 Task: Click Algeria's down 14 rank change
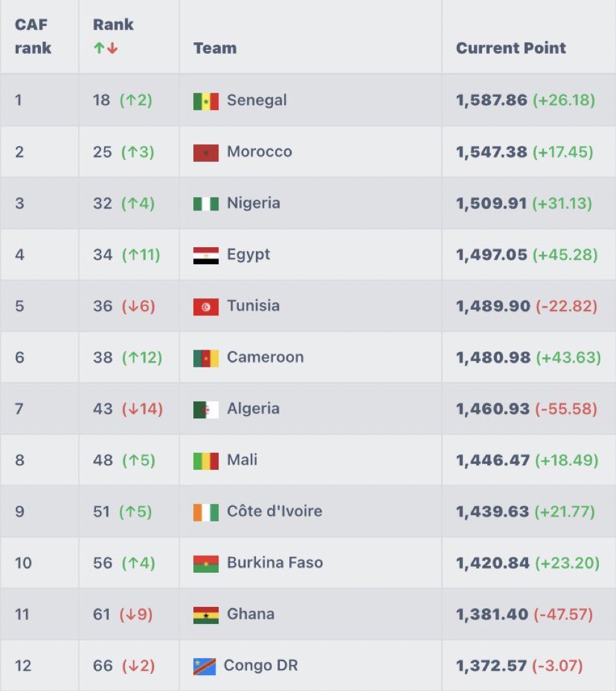pos(142,409)
